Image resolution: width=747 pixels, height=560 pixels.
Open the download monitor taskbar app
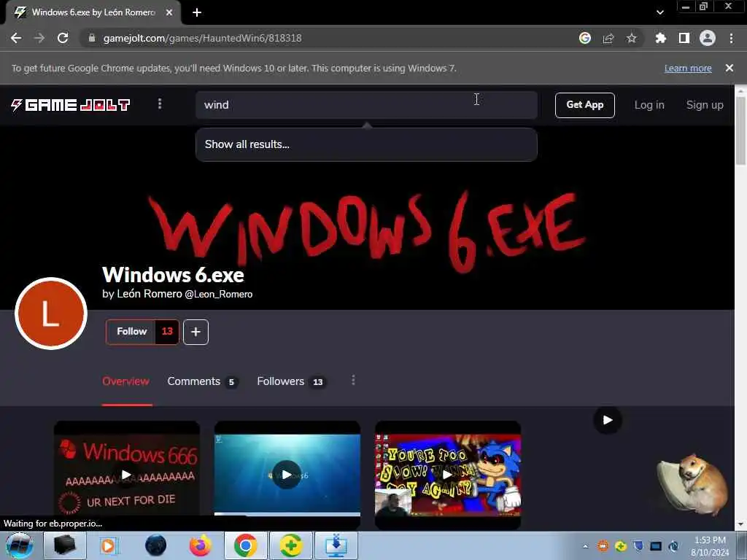tap(336, 545)
